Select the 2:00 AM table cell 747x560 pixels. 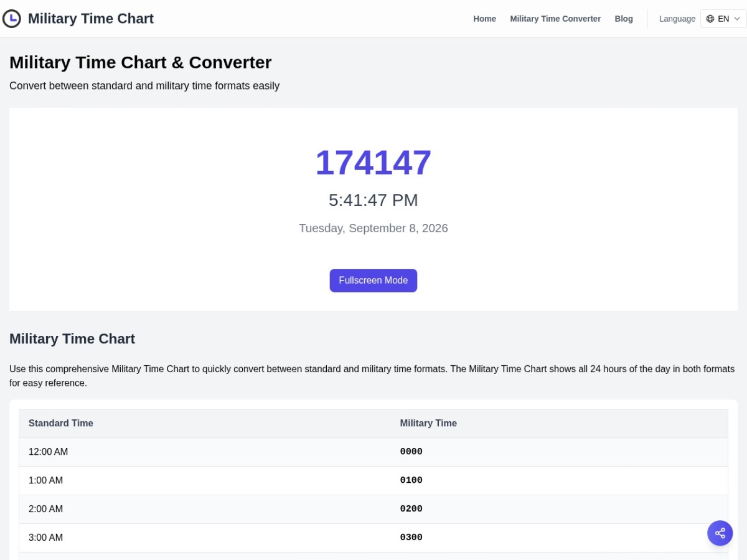tap(205, 509)
